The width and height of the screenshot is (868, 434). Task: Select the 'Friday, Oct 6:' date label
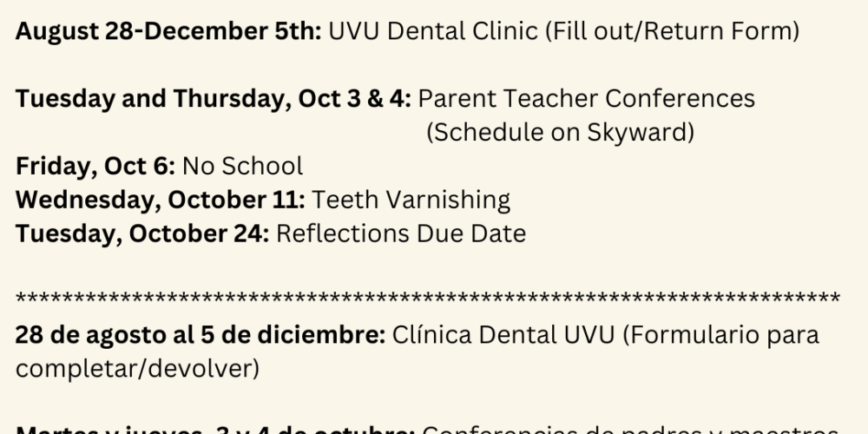tap(95, 166)
